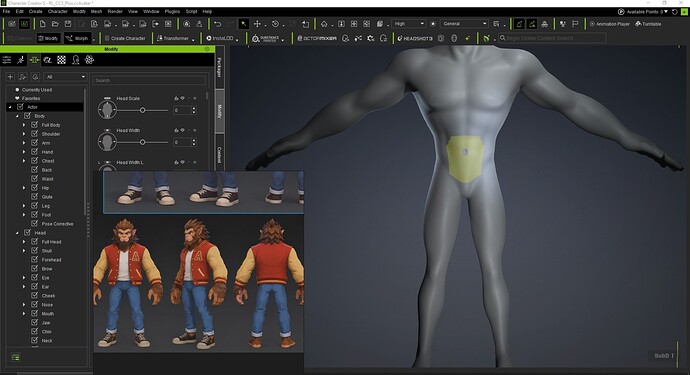Open project with folder icon
This screenshot has width=690, height=375.
[x=55, y=24]
